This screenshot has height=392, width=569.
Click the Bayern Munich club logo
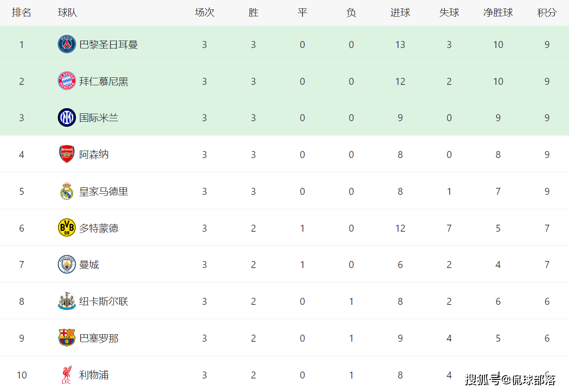pos(67,81)
